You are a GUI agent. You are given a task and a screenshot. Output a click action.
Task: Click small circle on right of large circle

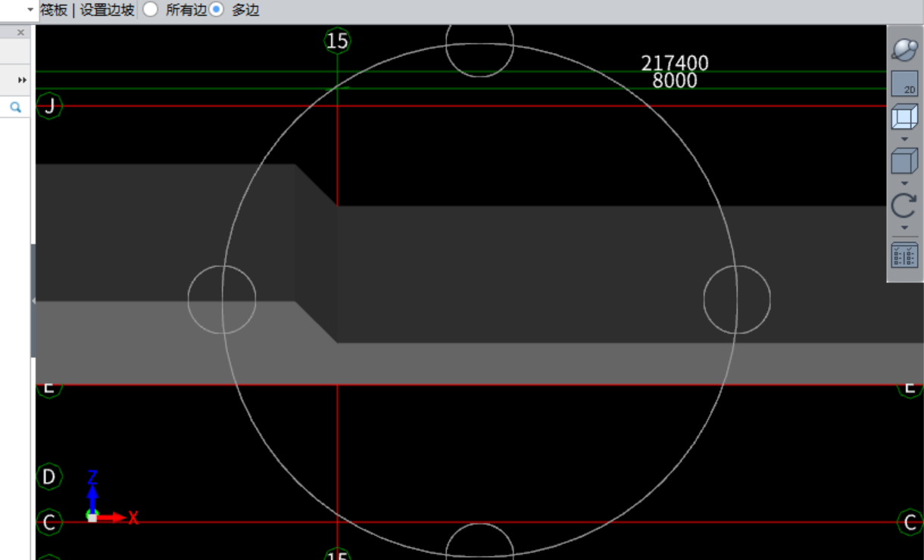tap(737, 300)
